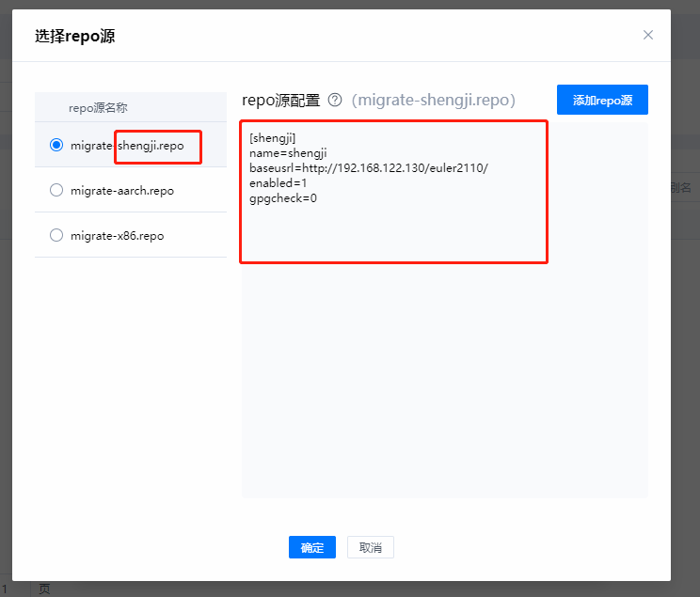
Task: Click the 添加repo源 button
Action: click(x=602, y=100)
